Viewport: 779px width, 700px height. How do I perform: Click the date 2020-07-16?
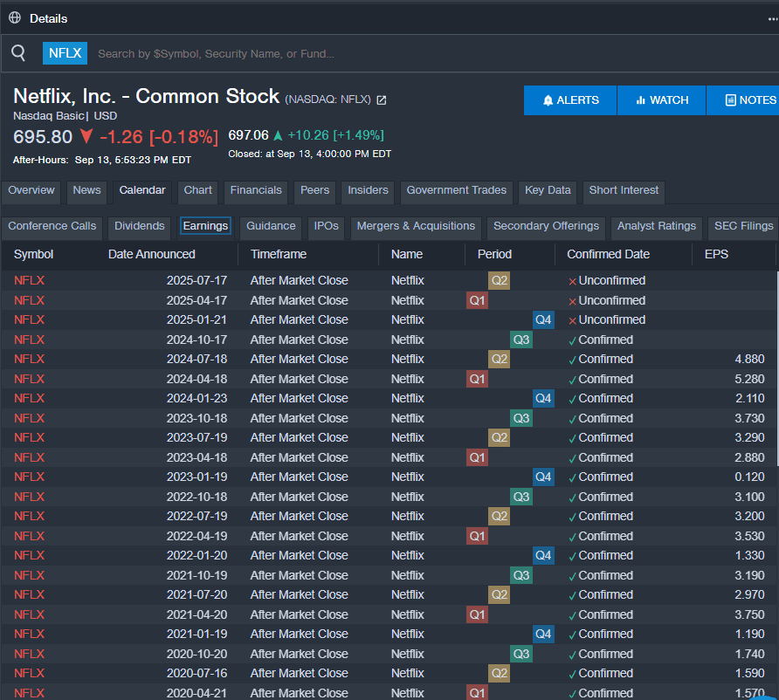click(x=196, y=673)
